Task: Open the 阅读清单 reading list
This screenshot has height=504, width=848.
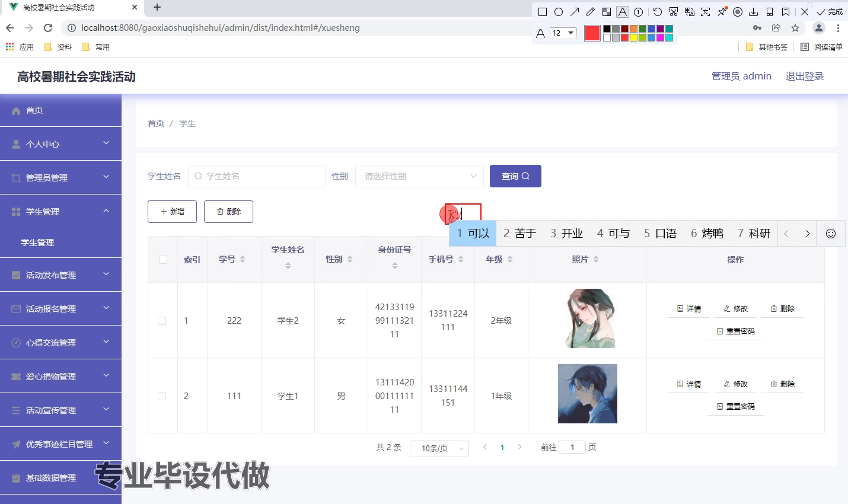Action: (x=822, y=47)
